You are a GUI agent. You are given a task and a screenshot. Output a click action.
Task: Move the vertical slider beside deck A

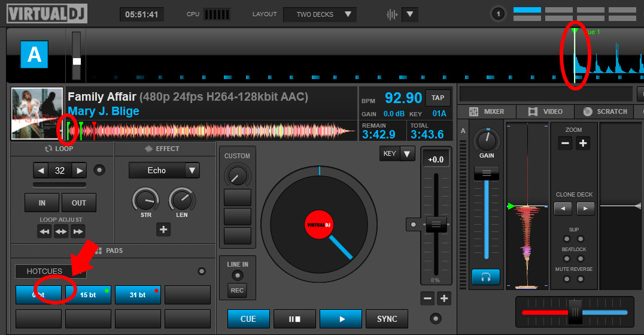(77, 61)
